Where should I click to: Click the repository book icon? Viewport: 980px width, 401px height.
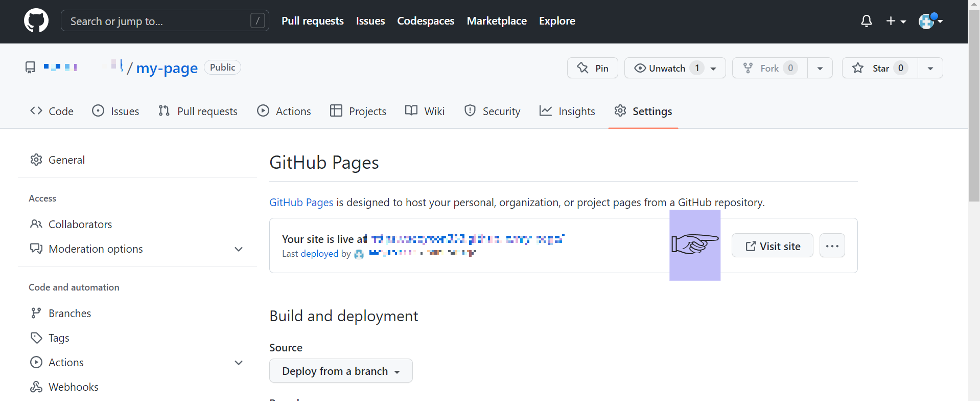tap(30, 68)
